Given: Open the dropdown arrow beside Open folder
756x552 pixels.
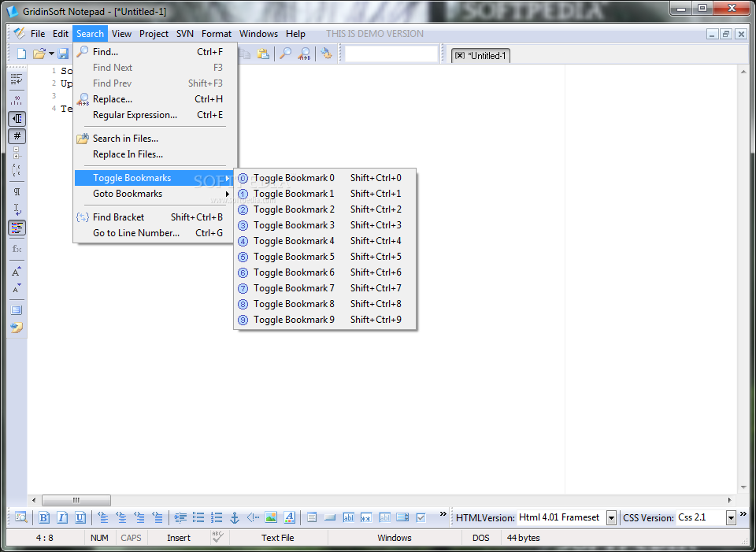Looking at the screenshot, I should (52, 54).
